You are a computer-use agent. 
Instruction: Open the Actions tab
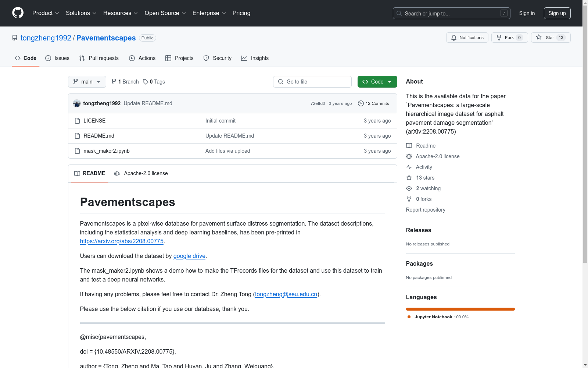(142, 58)
